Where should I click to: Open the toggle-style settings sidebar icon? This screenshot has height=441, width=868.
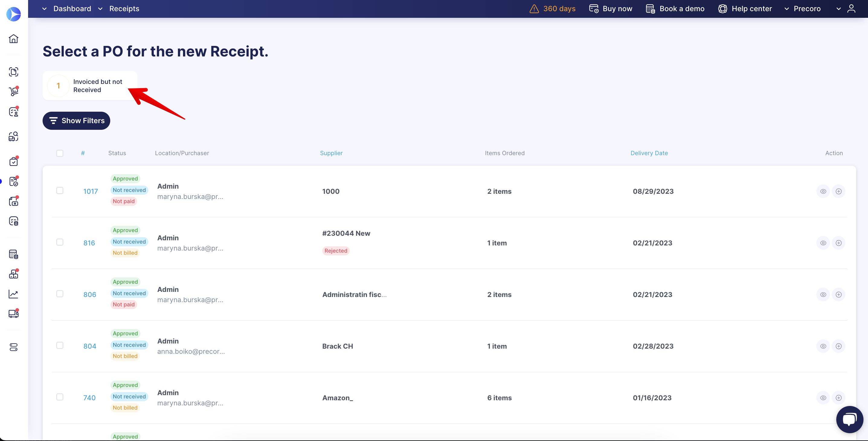click(14, 347)
